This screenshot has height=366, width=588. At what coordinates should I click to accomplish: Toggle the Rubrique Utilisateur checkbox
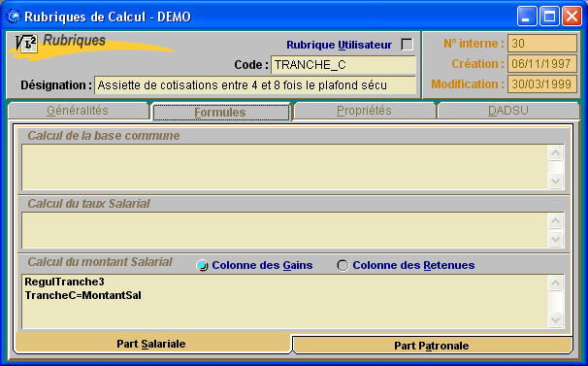pos(407,45)
